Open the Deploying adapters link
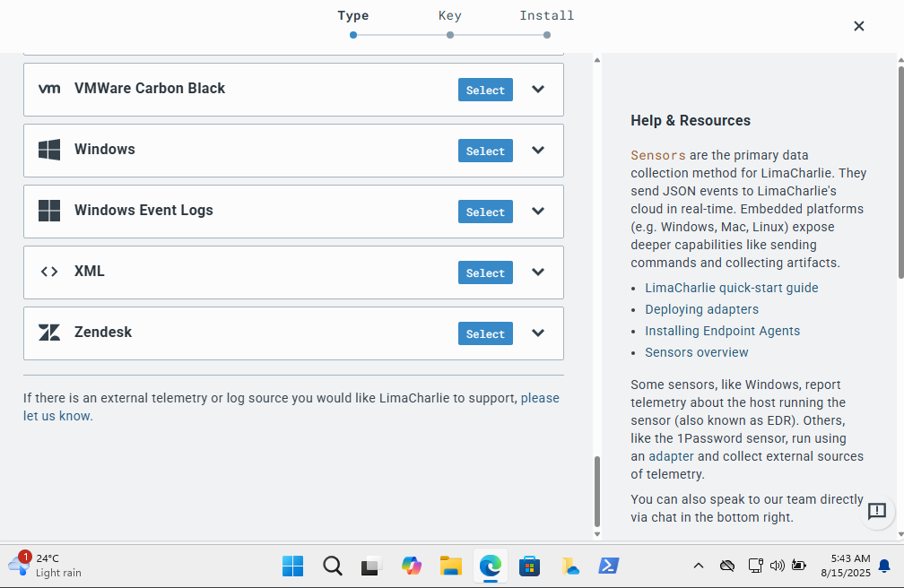The width and height of the screenshot is (904, 588). (x=701, y=309)
